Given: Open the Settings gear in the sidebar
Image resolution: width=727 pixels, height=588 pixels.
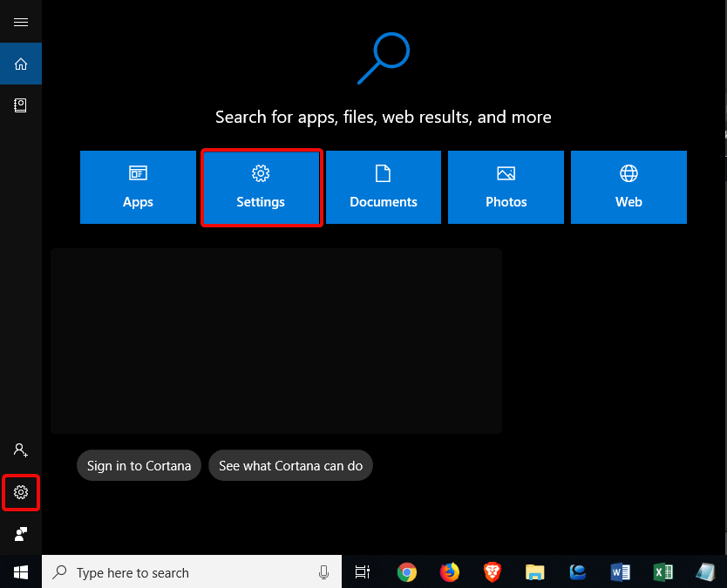Looking at the screenshot, I should pyautogui.click(x=20, y=492).
